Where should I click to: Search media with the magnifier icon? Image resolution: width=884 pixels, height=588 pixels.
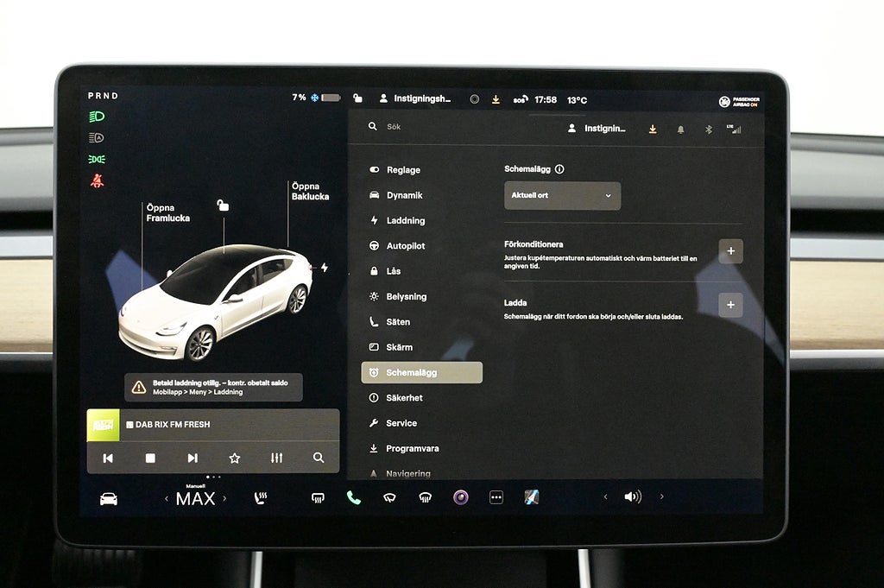point(319,458)
